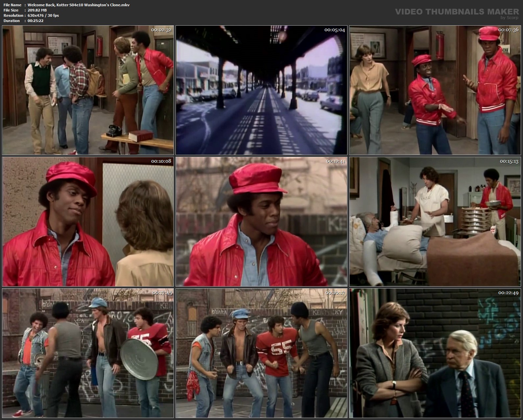The height and width of the screenshot is (420, 523).
Task: Click the jersey 55 thumbnail at 00:20:17
Action: tap(261, 353)
